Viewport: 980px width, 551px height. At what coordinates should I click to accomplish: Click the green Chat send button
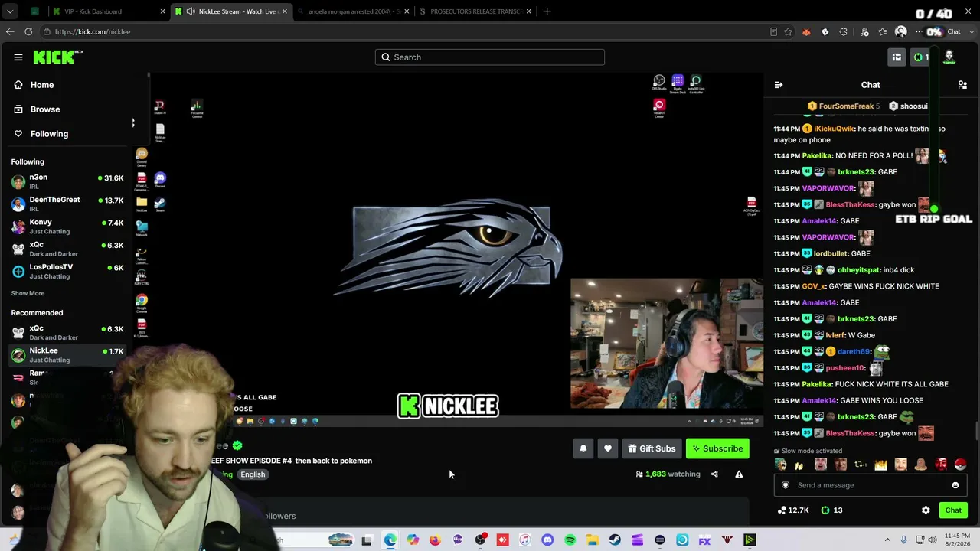click(953, 510)
